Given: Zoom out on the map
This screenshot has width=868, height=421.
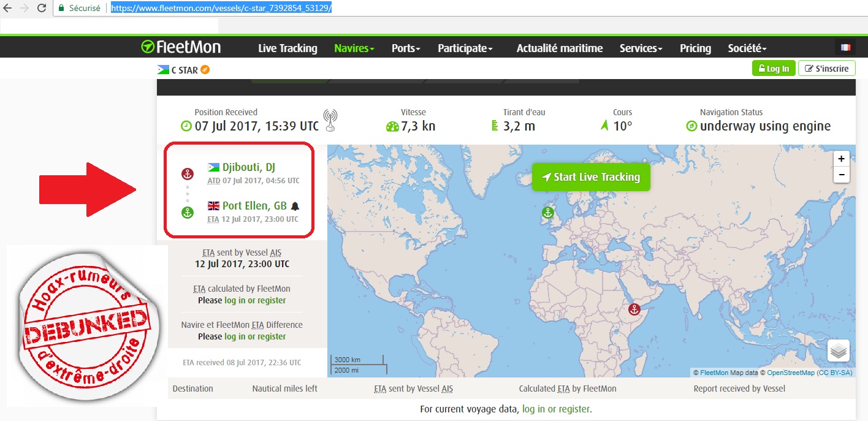Looking at the screenshot, I should pyautogui.click(x=842, y=175).
